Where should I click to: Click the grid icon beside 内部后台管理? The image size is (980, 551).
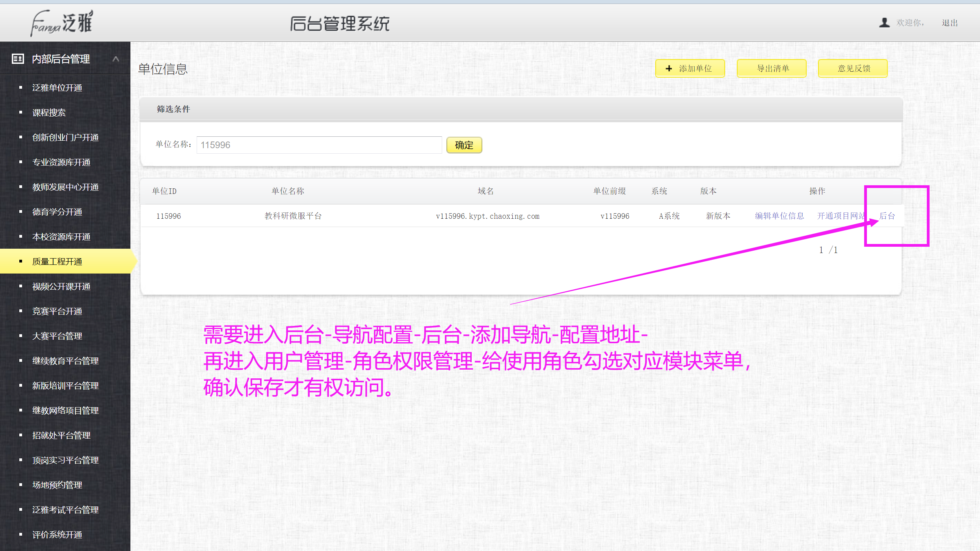(17, 58)
